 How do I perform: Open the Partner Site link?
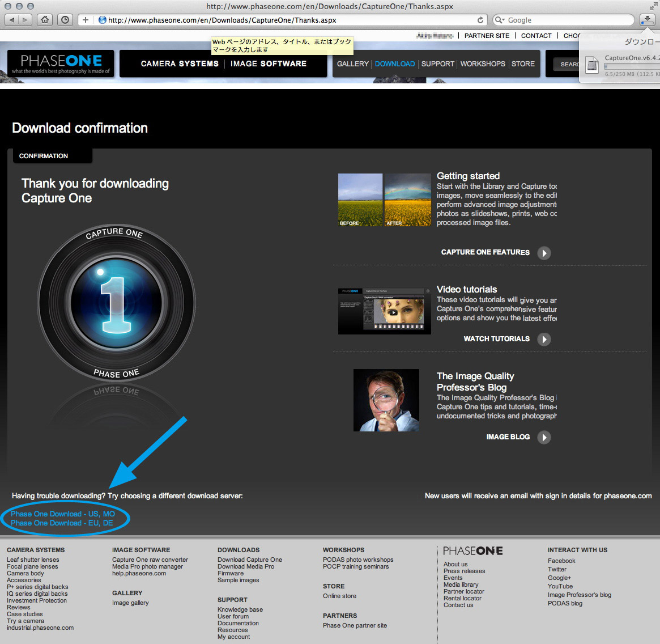click(x=487, y=36)
